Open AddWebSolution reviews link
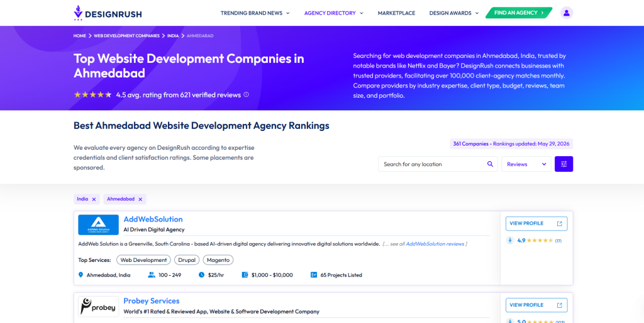644x323 pixels. (x=435, y=244)
